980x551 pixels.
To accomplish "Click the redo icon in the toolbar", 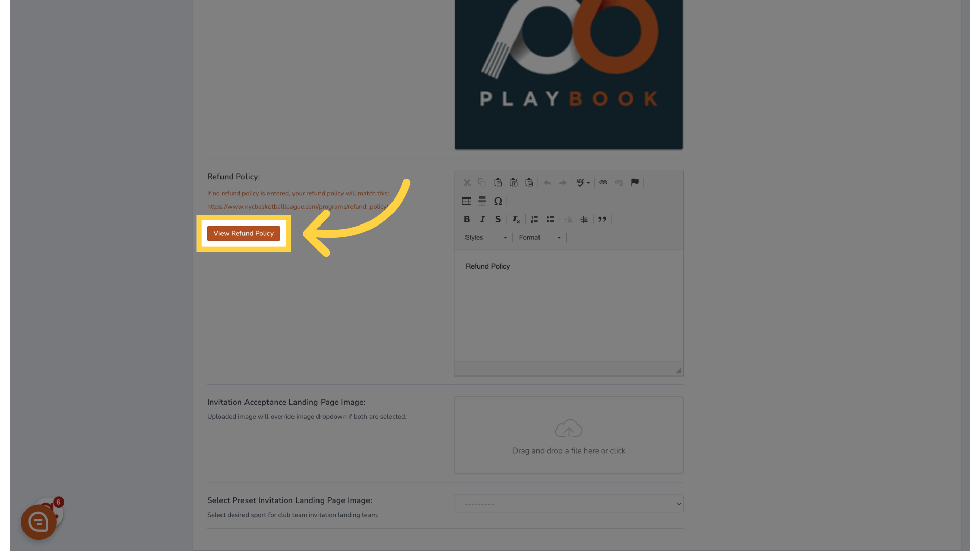I will tap(562, 182).
